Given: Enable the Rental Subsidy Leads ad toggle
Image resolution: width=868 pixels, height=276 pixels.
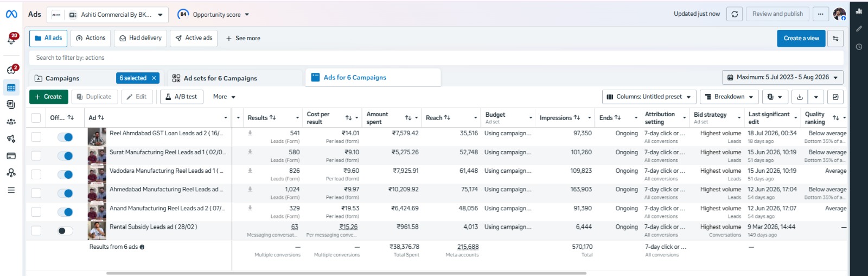Looking at the screenshot, I should (x=65, y=231).
